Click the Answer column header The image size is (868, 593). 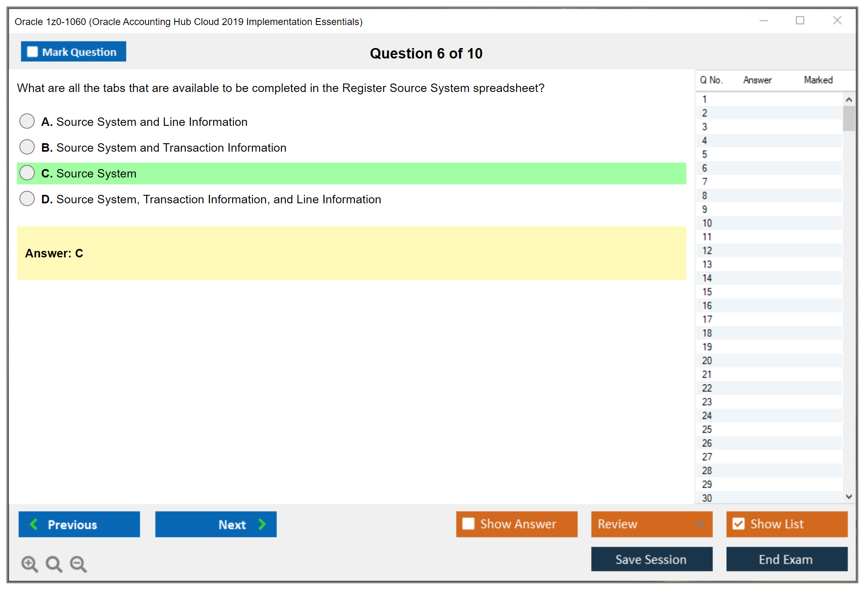tap(757, 80)
